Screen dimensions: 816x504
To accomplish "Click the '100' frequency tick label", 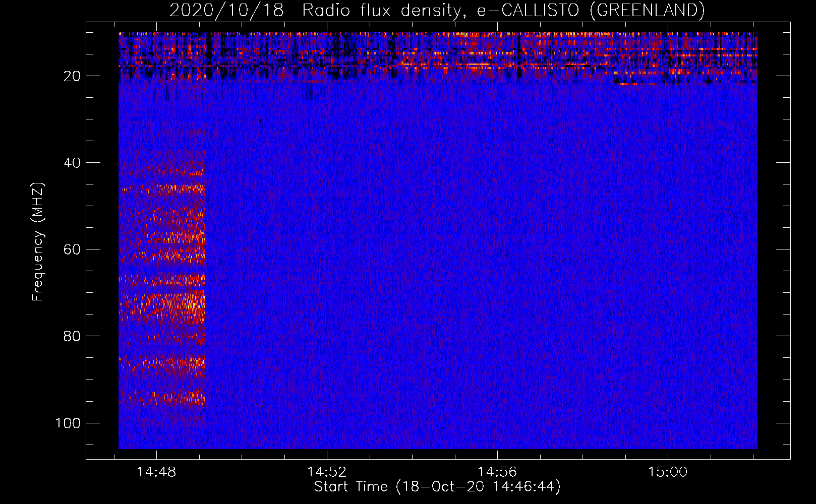I will pos(68,423).
